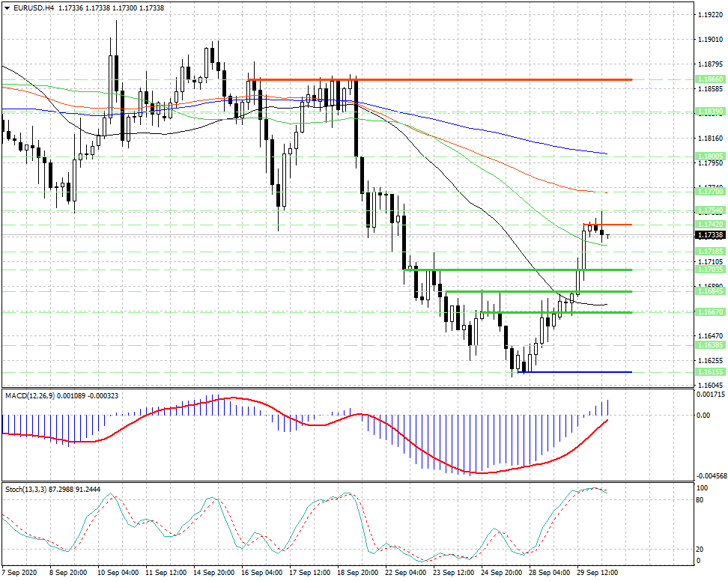Click the blue support line at 1.16155
This screenshot has width=728, height=581.
pyautogui.click(x=574, y=371)
